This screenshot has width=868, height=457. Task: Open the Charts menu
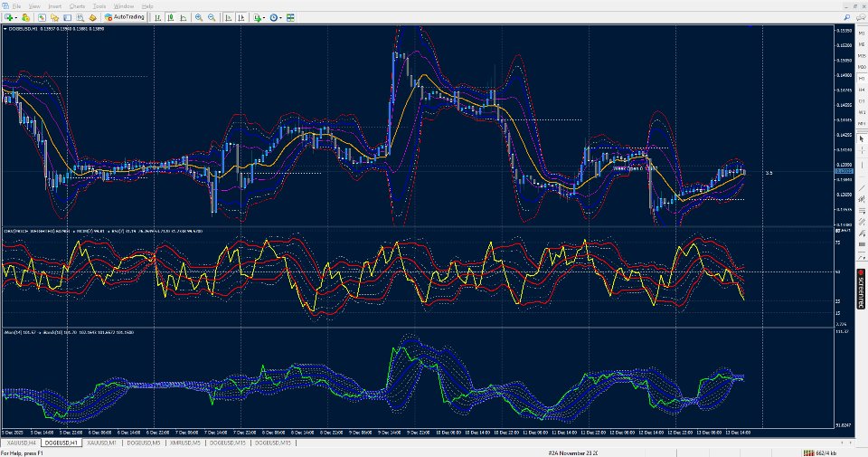click(x=77, y=6)
